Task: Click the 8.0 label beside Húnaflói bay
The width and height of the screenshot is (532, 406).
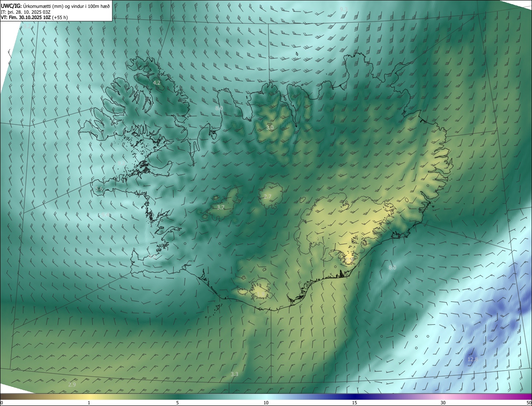Action: pyautogui.click(x=219, y=108)
